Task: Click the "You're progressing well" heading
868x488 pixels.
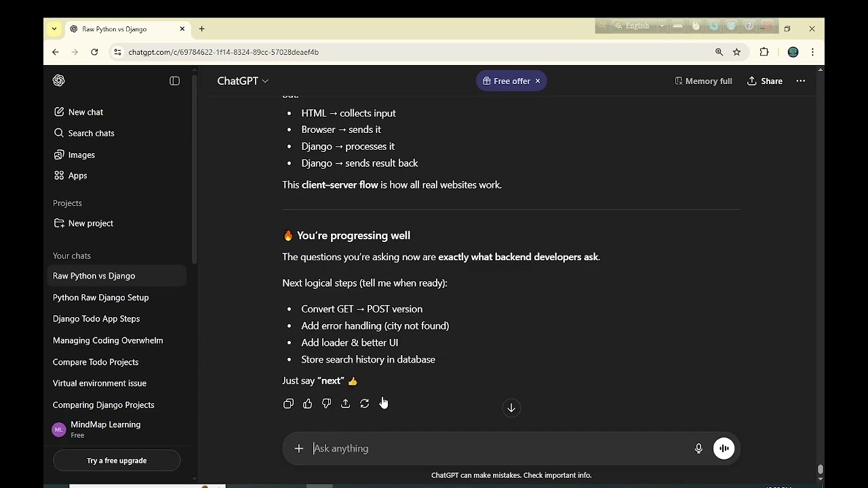Action: [347, 235]
